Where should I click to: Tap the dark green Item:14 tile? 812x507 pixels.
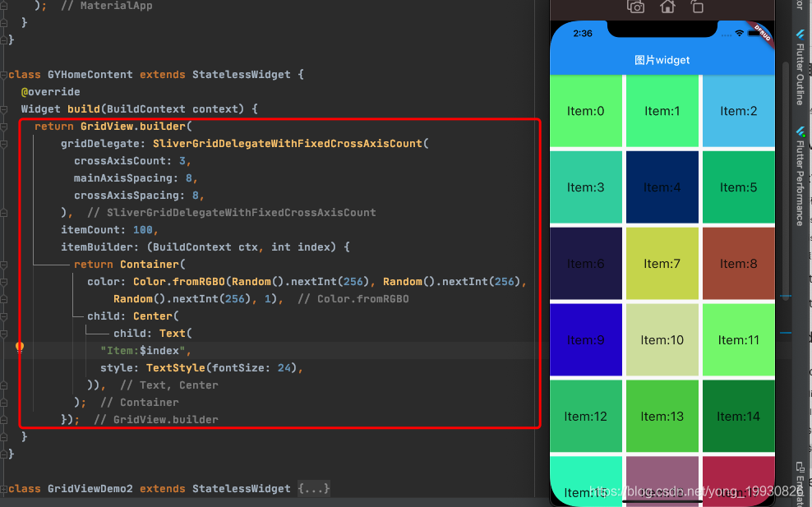[x=739, y=417]
